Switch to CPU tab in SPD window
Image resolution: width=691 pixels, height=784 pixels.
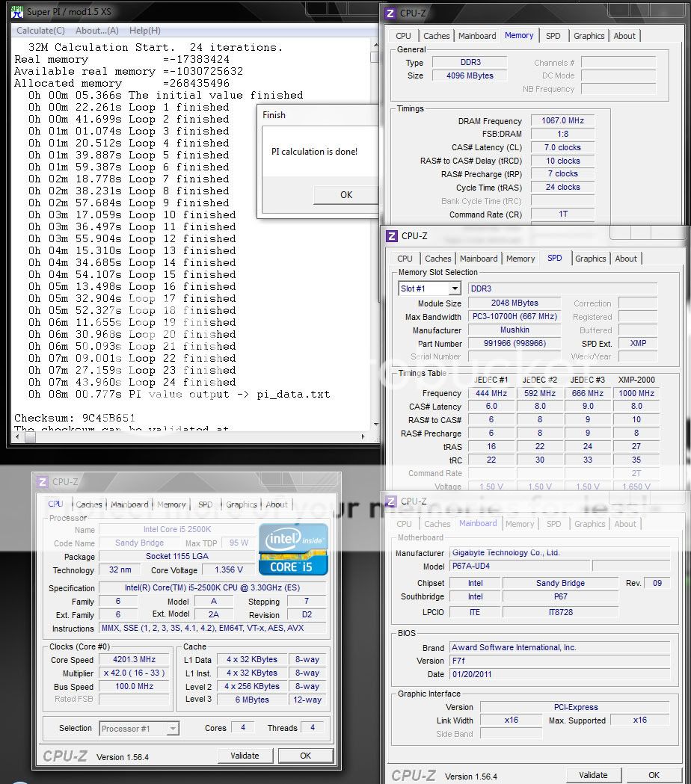point(405,259)
